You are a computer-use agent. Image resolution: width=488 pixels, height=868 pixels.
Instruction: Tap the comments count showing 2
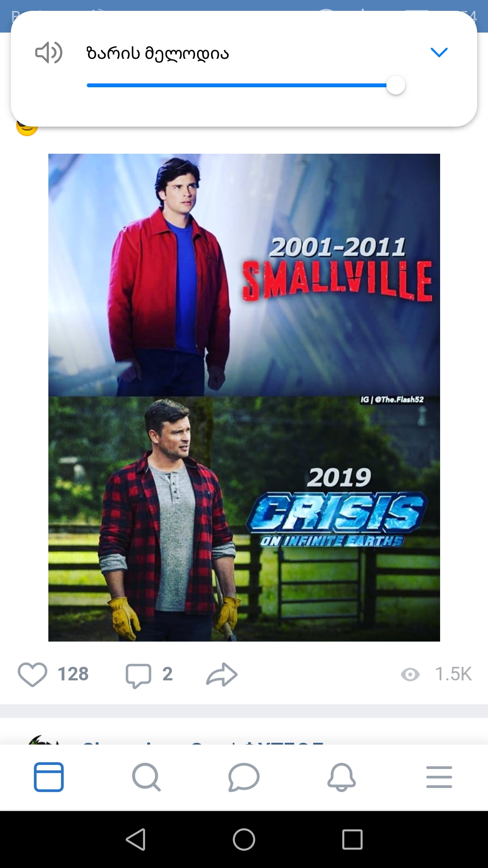pyautogui.click(x=168, y=674)
